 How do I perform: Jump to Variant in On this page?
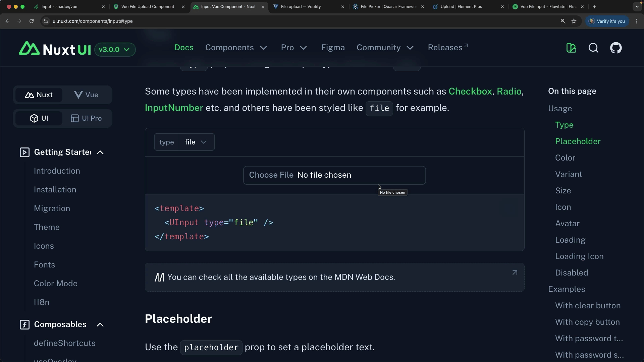[569, 174]
